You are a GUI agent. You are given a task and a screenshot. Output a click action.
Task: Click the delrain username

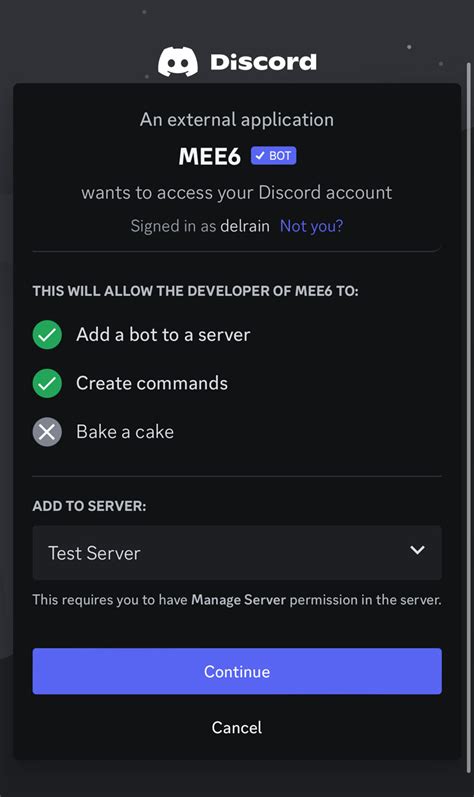[x=245, y=226]
